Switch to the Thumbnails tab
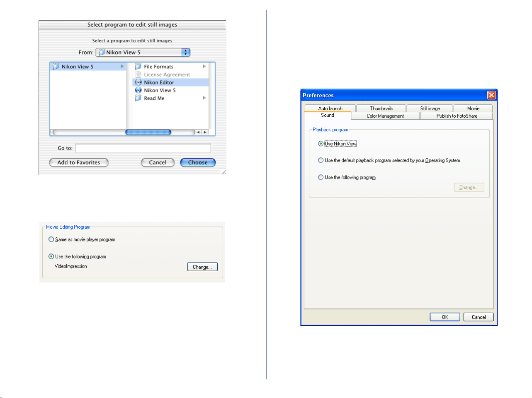Screen dimensions: 532x398 point(381,109)
